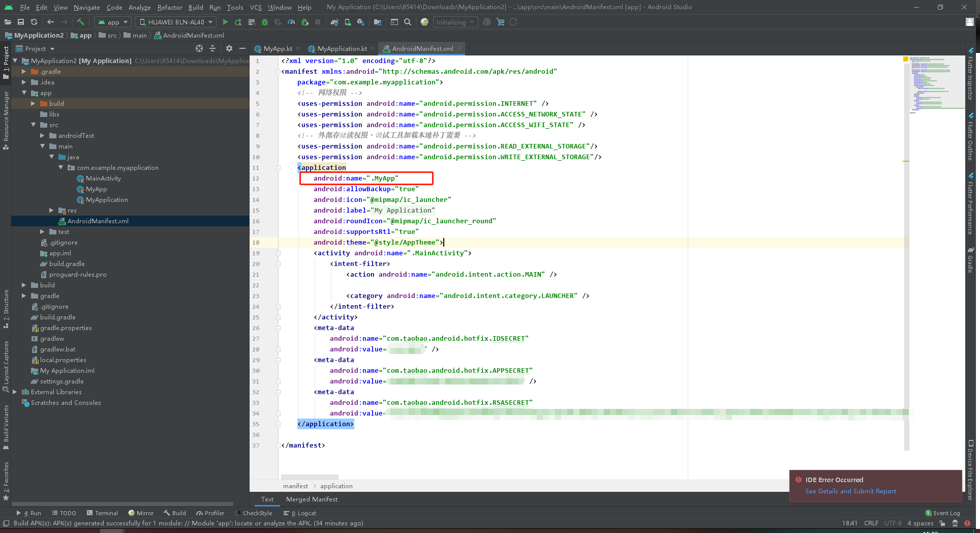This screenshot has width=980, height=533.
Task: Click the Debug app bug icon
Action: [x=265, y=22]
